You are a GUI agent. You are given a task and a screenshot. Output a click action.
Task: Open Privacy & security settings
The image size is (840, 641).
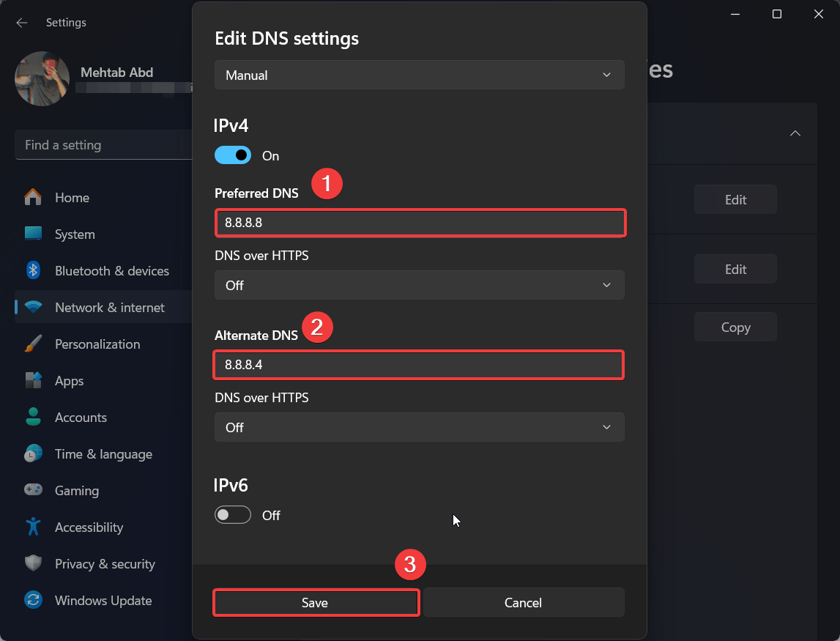coord(105,563)
